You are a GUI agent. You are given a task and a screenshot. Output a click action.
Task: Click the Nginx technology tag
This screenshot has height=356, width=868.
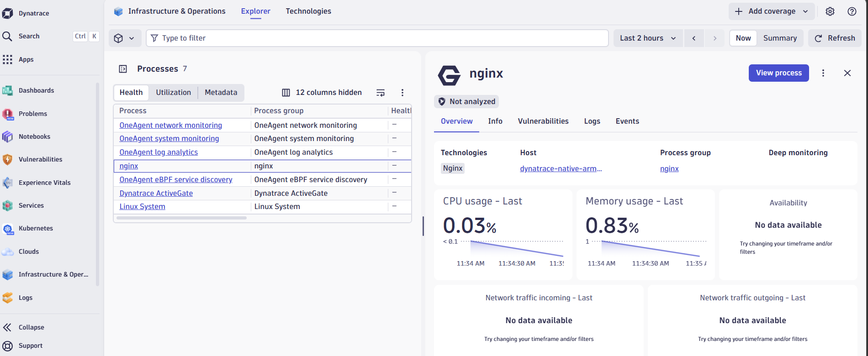(453, 168)
